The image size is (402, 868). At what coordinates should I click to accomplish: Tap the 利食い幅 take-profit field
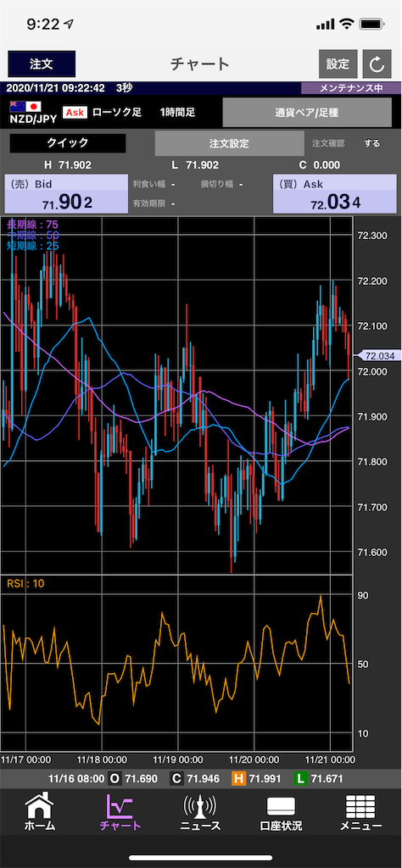[x=154, y=184]
